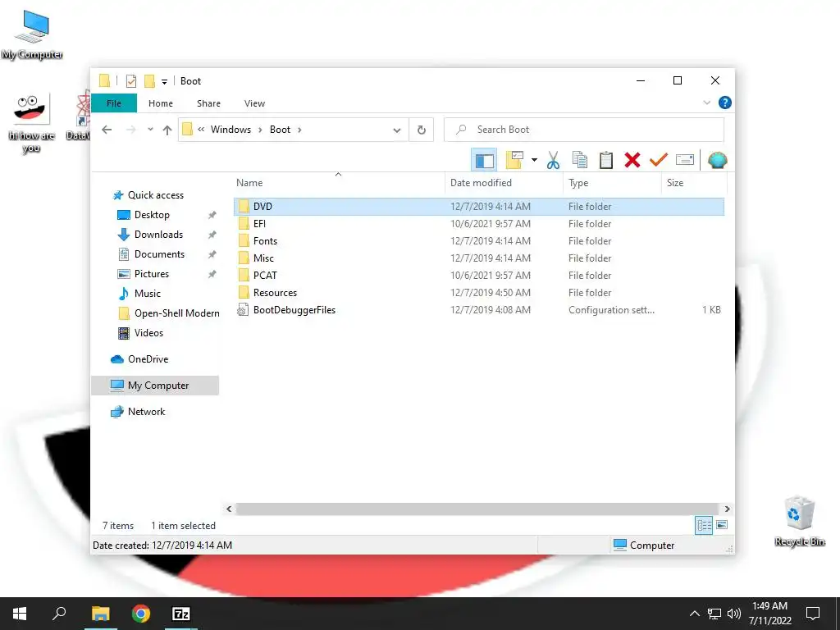Image resolution: width=840 pixels, height=630 pixels.
Task: Click the Rename toolbar icon
Action: tap(685, 160)
